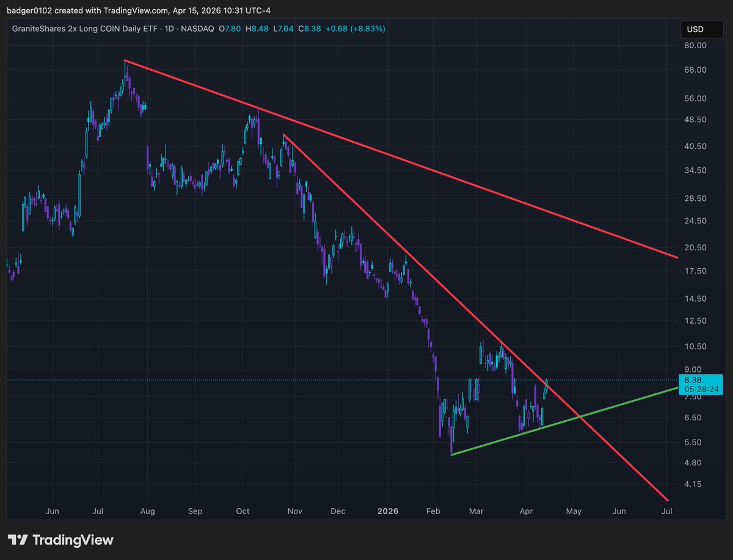
Task: Click the 10.50 price axis label
Action: pos(695,346)
